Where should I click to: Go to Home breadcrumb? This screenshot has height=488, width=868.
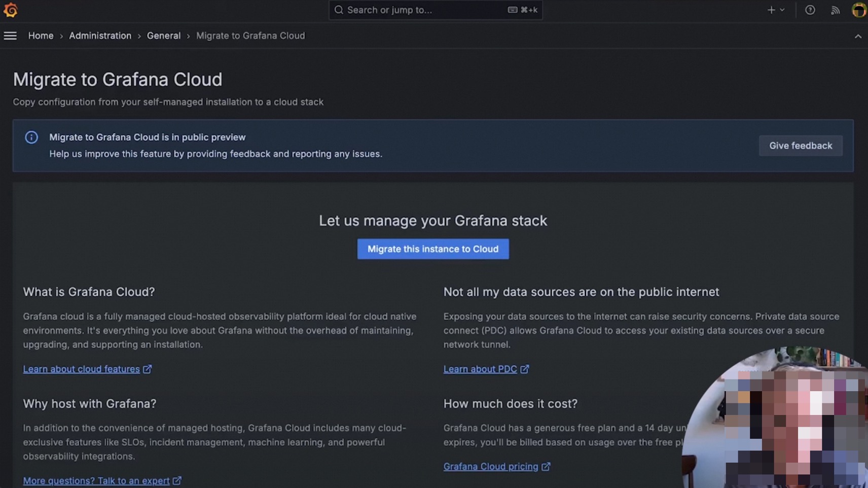pos(41,36)
